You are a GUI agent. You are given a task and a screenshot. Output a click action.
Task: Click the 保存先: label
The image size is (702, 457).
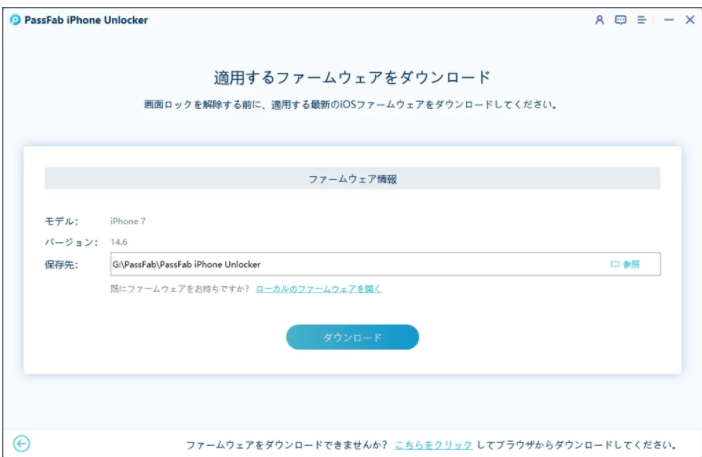pyautogui.click(x=61, y=265)
